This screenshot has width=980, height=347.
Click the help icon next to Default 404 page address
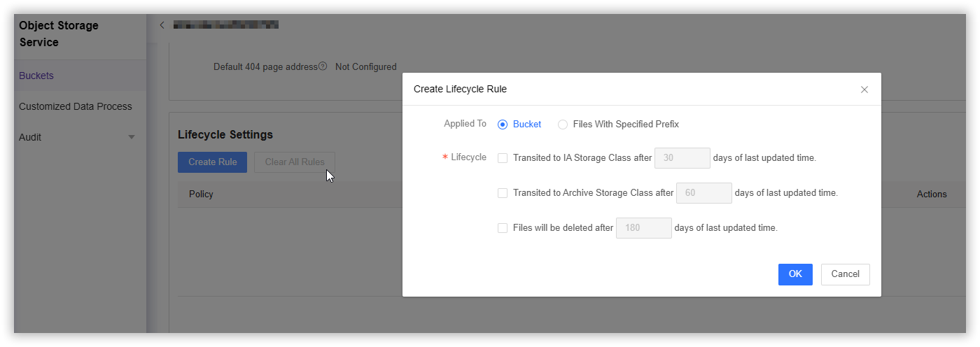point(323,67)
